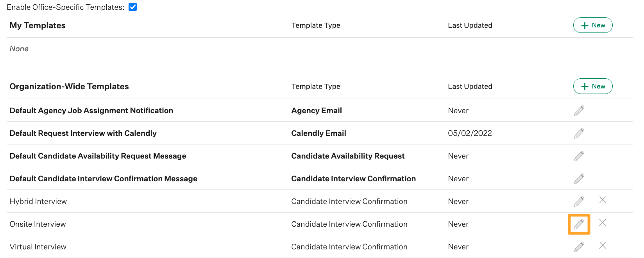Image resolution: width=644 pixels, height=258 pixels.
Task: Uncheck Enable Office-Specific Templates checkbox
Action: (133, 7)
